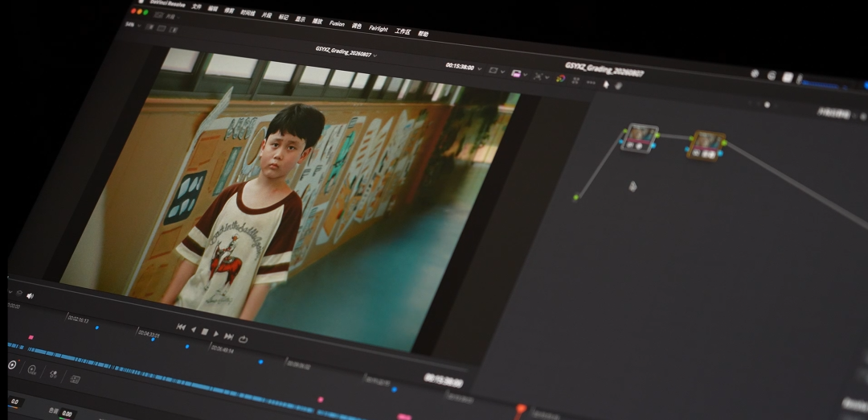Open the 片段 menu in menu bar

tap(266, 15)
